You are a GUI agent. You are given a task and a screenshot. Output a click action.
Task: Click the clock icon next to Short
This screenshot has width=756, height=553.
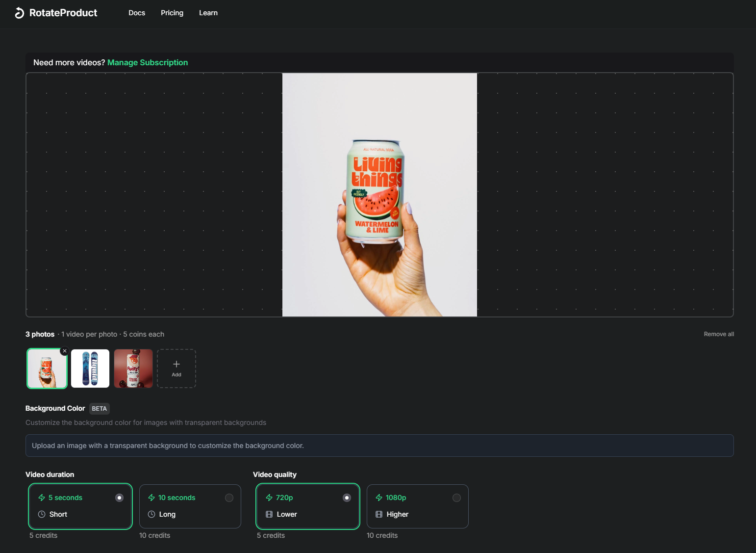pos(42,514)
